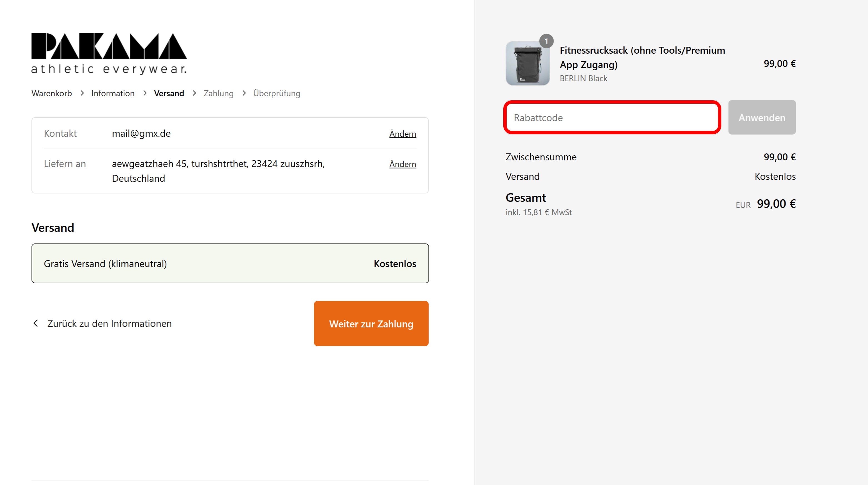Click the chevron after Zahlung in the breadcrumb
Screen dimensions: 868x485
(244, 93)
